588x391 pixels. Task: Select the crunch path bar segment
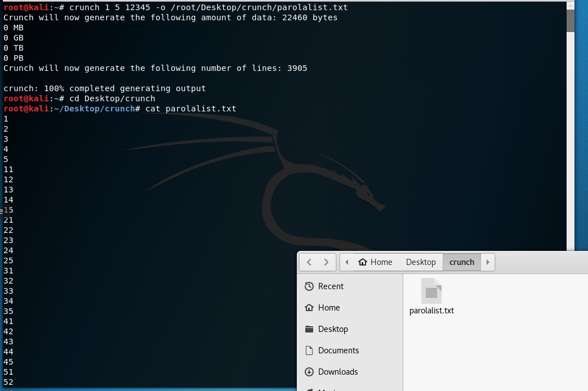click(461, 262)
